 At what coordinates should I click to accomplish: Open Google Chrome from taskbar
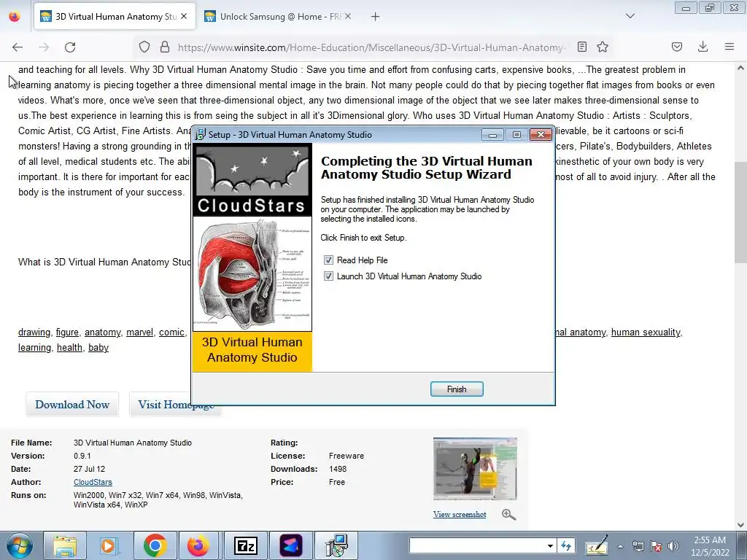point(155,545)
